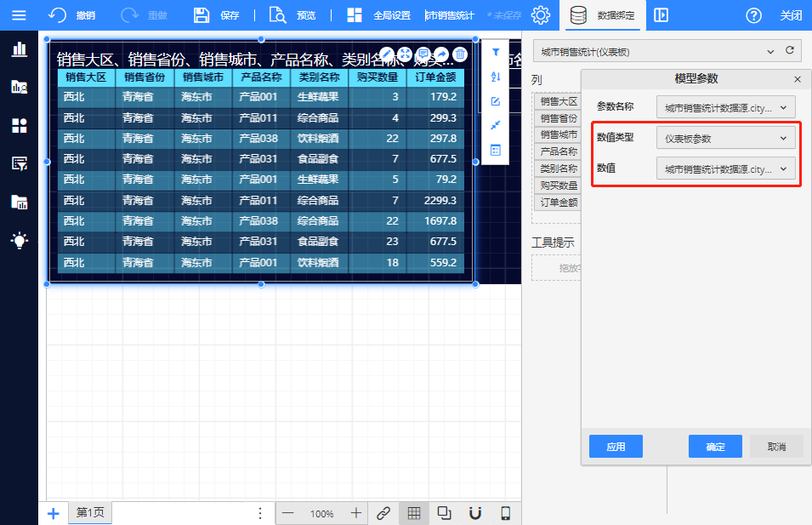Delete the table widget via trash icon
Viewport: 812px width, 525px height.
(x=460, y=54)
